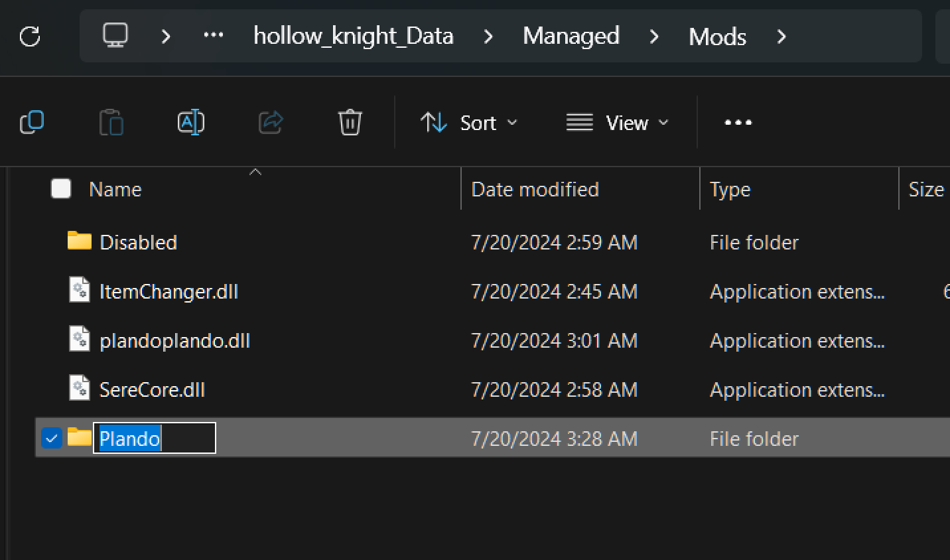Screen dimensions: 950x560
Task: Click Plando row File folder type
Action: pos(754,439)
